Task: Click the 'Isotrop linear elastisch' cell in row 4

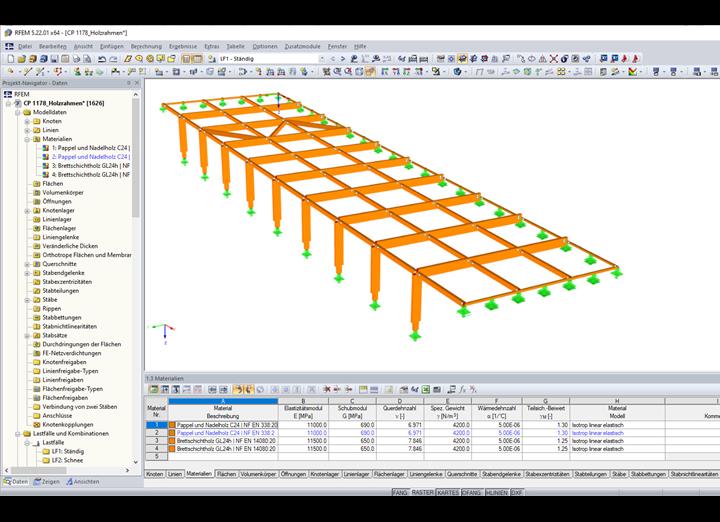Action: pyautogui.click(x=617, y=449)
